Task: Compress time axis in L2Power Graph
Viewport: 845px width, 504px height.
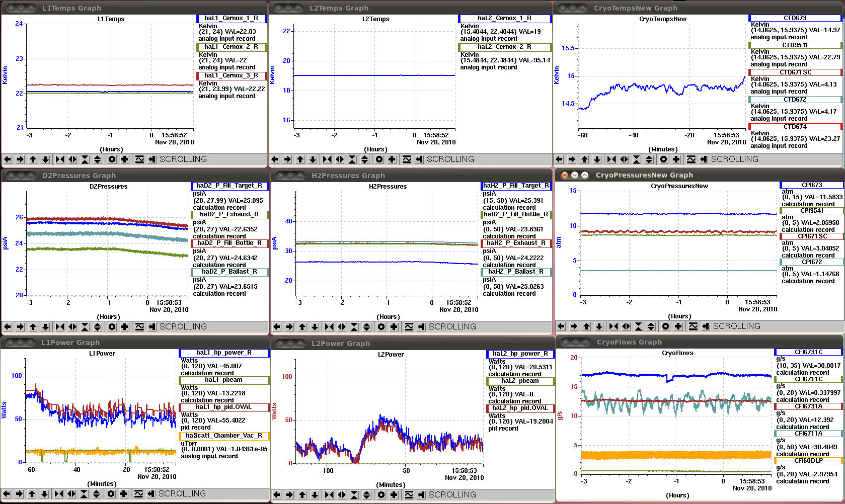Action: [x=329, y=495]
